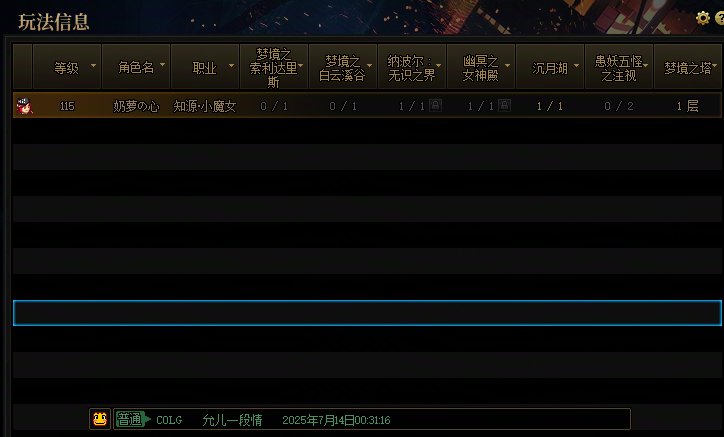Open the 等级 column dropdown arrow
The height and width of the screenshot is (437, 724).
[93, 65]
